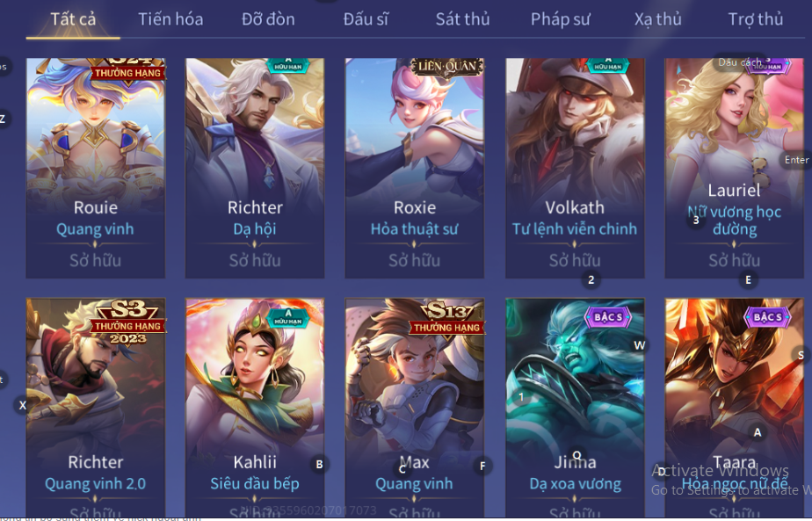Open the Pháp sư tab
Image resolution: width=812 pixels, height=521 pixels.
561,19
